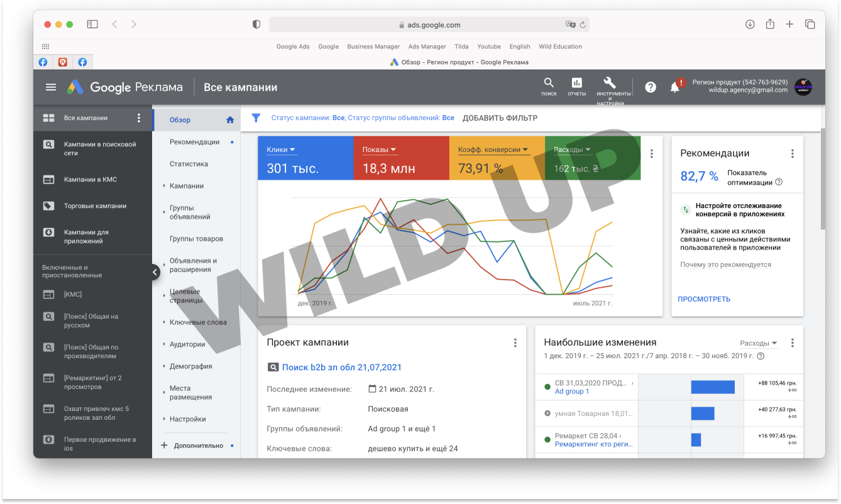841x504 pixels.
Task: Collapse the sidebar with arrow handle
Action: (x=155, y=272)
